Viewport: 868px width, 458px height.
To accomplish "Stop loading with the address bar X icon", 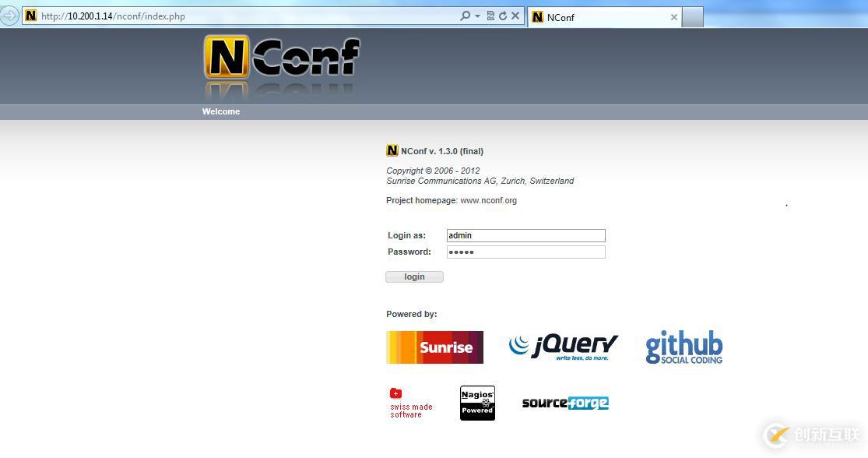I will (515, 16).
